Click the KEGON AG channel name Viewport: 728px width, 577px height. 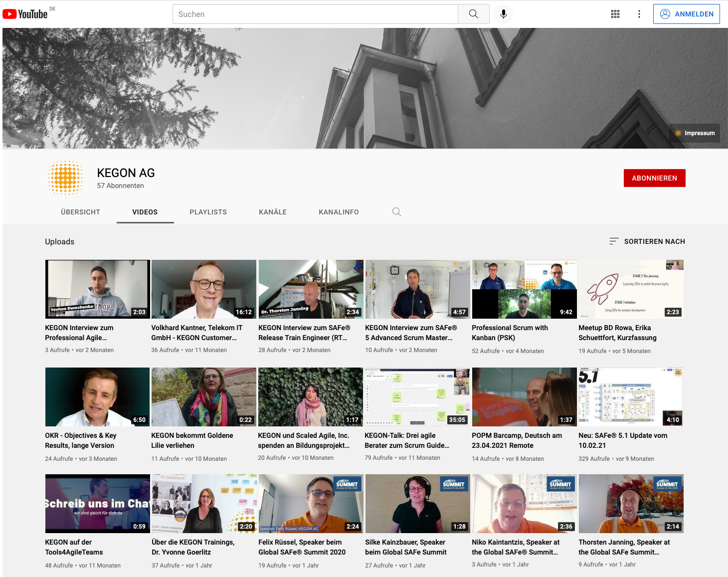click(x=126, y=173)
